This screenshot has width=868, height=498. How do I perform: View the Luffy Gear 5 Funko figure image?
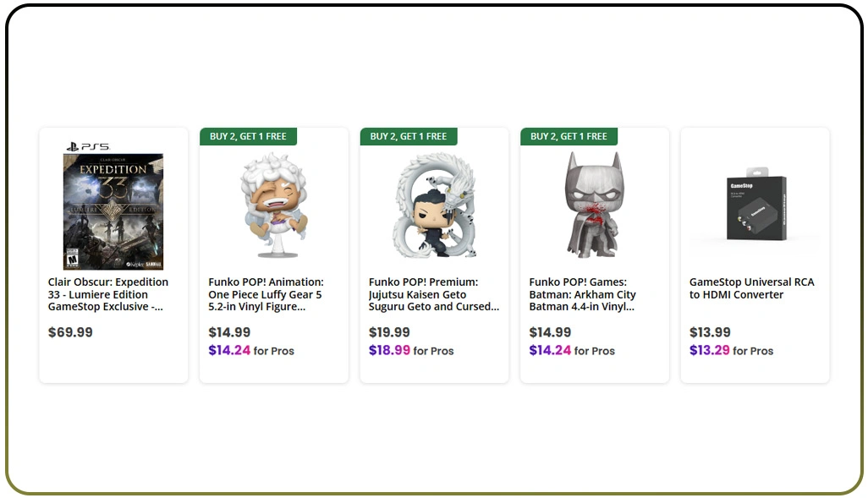click(273, 206)
